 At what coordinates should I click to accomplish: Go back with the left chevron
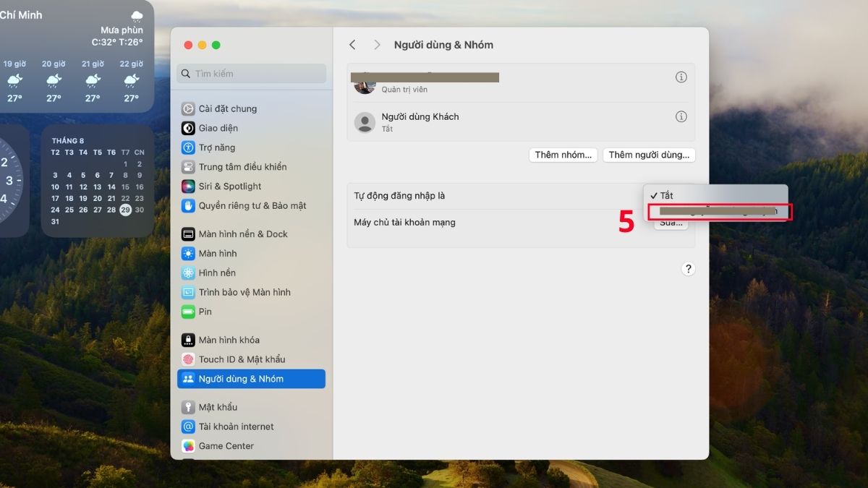[352, 45]
